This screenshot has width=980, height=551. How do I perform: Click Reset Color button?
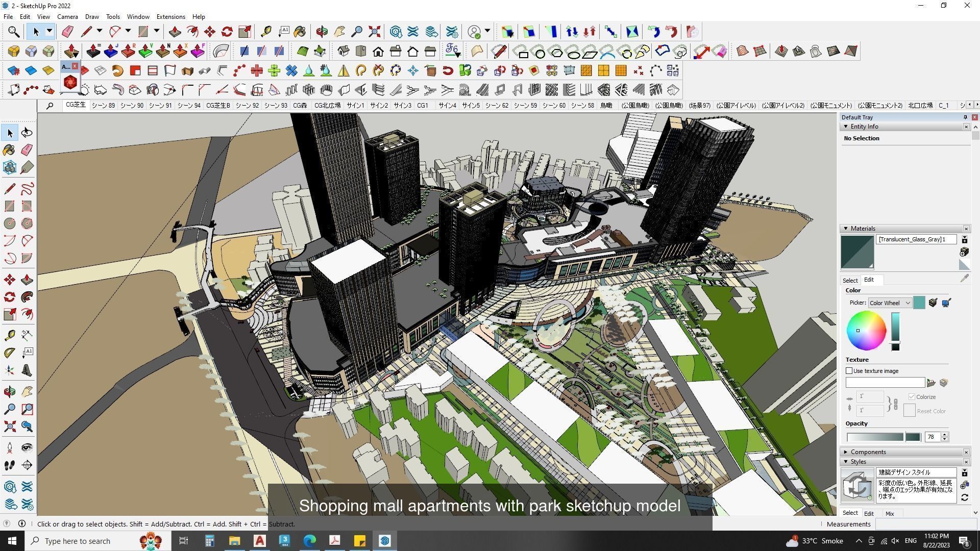click(909, 411)
